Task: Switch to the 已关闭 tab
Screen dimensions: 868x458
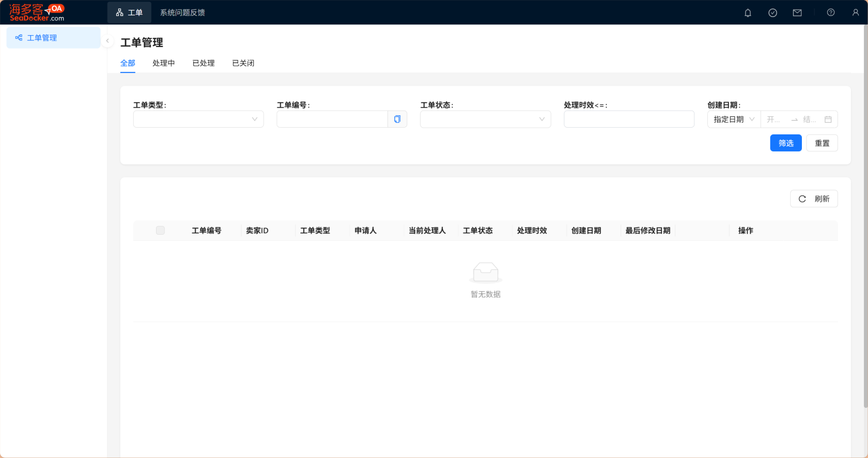Action: 243,63
